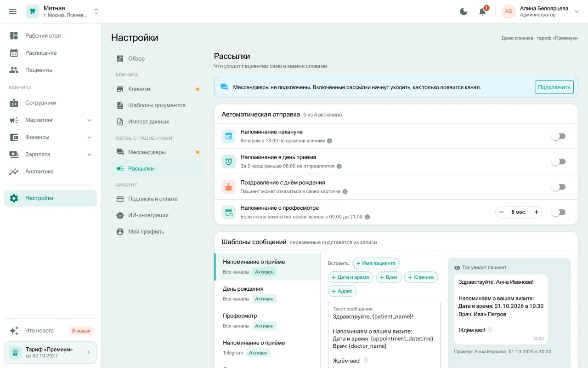
Task: Insert the Имя пациента variable
Action: tap(376, 264)
